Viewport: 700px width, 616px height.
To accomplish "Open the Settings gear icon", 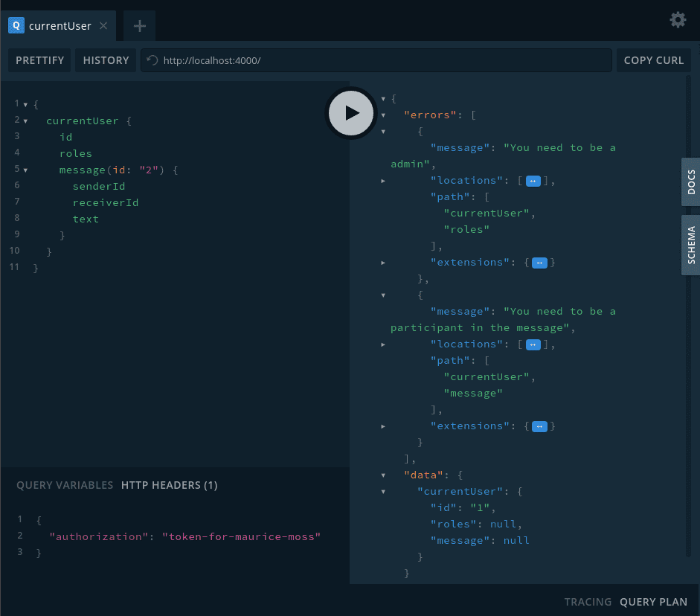I will click(677, 19).
